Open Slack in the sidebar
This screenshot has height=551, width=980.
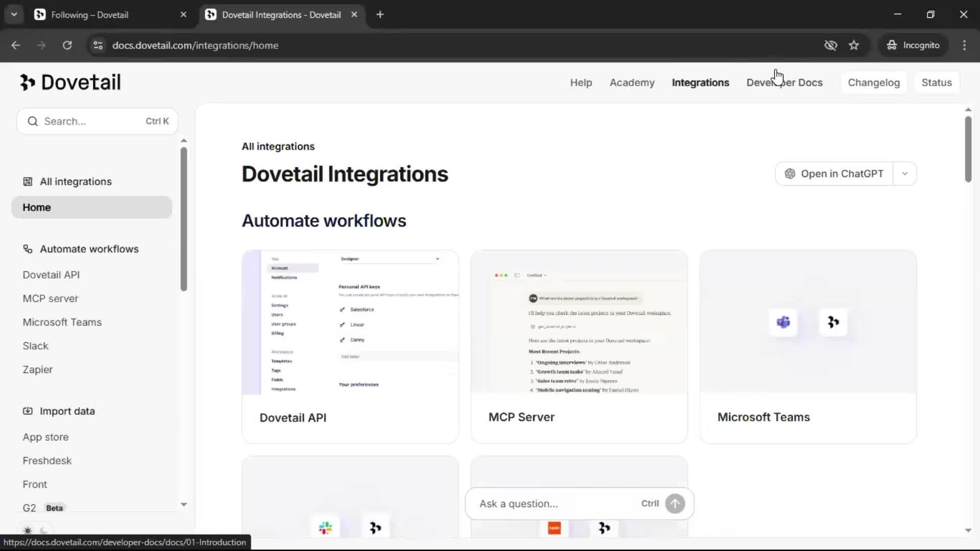coord(35,346)
